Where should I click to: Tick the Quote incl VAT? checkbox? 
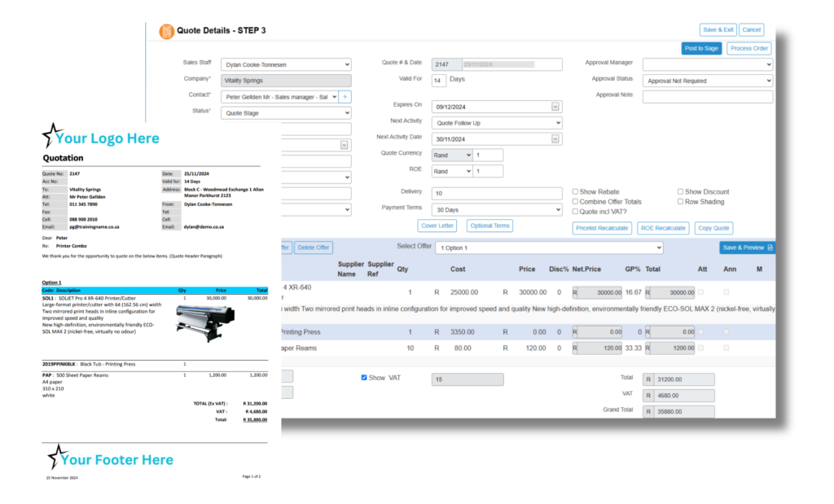click(575, 211)
